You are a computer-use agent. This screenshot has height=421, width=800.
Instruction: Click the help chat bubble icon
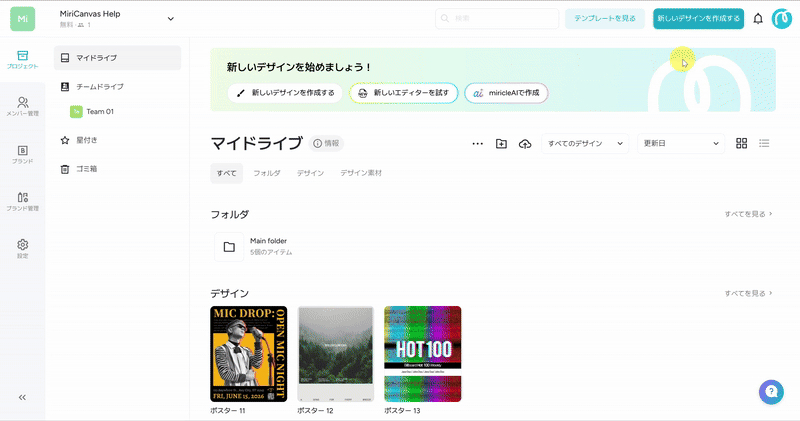tap(770, 391)
